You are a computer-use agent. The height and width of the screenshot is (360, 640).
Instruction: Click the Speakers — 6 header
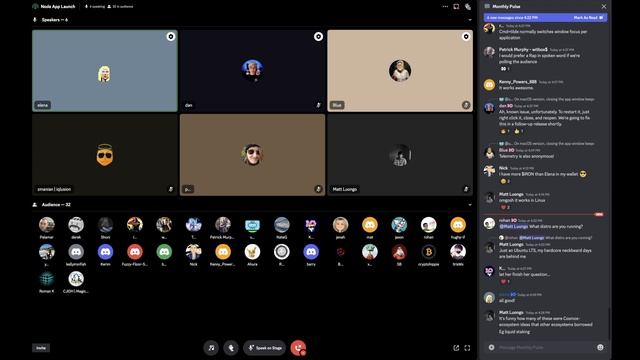(x=55, y=20)
